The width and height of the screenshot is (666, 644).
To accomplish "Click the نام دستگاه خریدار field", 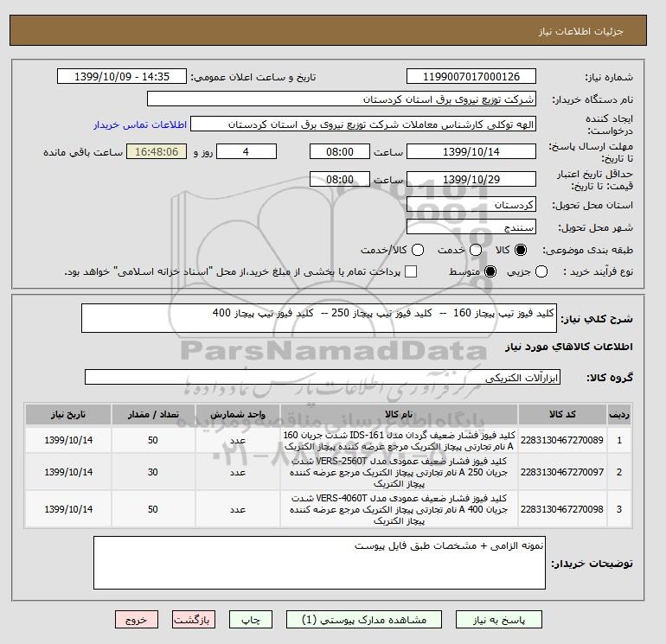I will pos(341,99).
